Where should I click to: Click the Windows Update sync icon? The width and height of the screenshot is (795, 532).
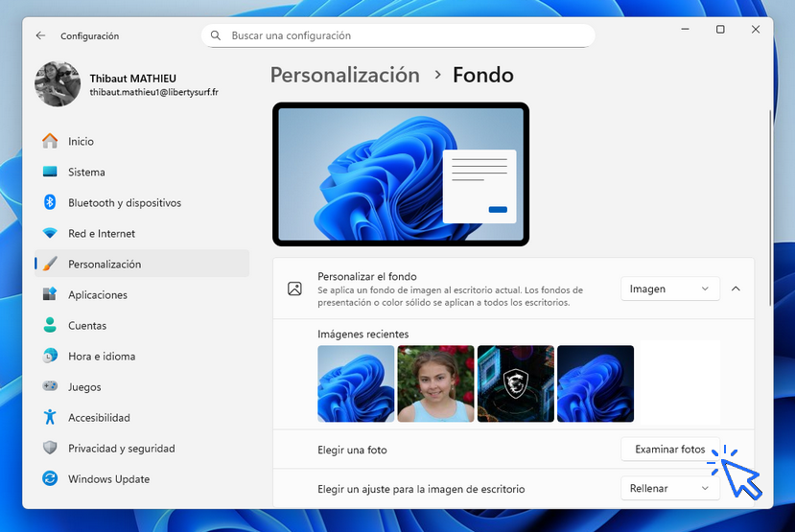(x=50, y=478)
